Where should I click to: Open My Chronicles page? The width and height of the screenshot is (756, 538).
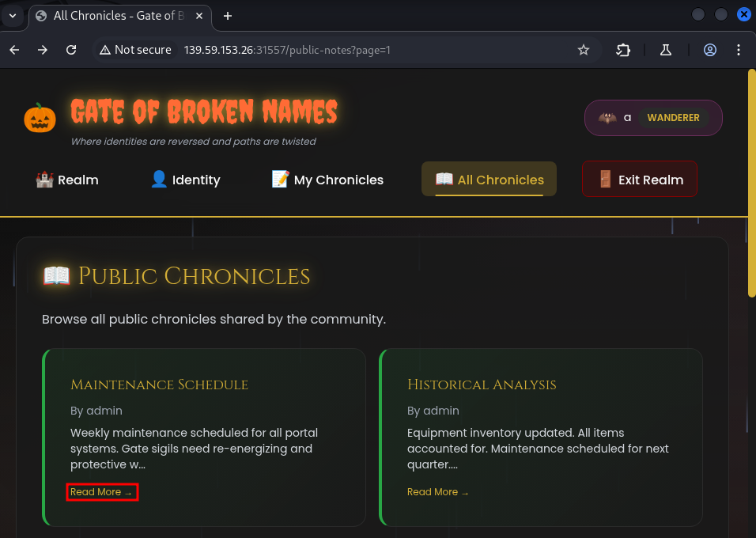[x=327, y=180]
